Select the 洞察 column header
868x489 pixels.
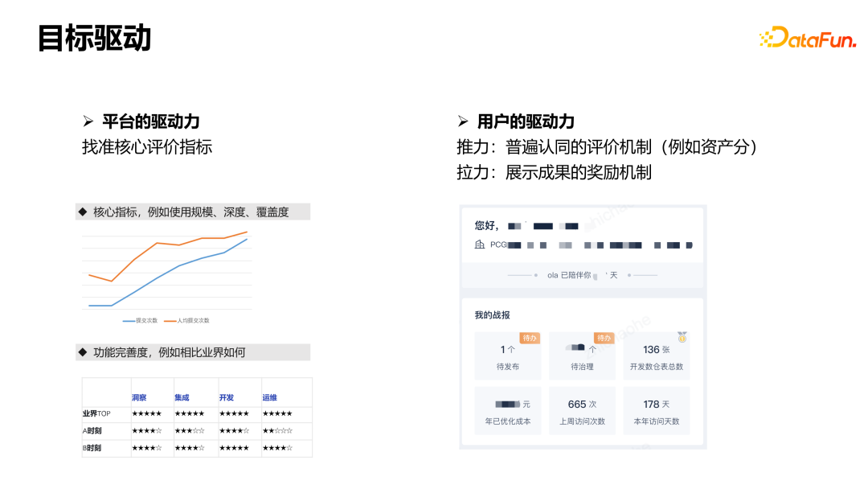139,397
